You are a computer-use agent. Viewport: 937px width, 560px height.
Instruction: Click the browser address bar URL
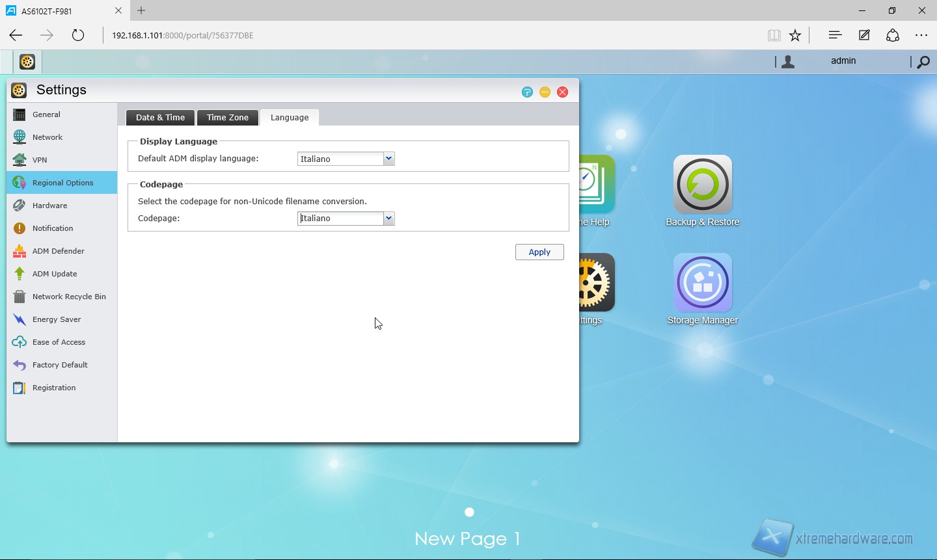point(182,35)
